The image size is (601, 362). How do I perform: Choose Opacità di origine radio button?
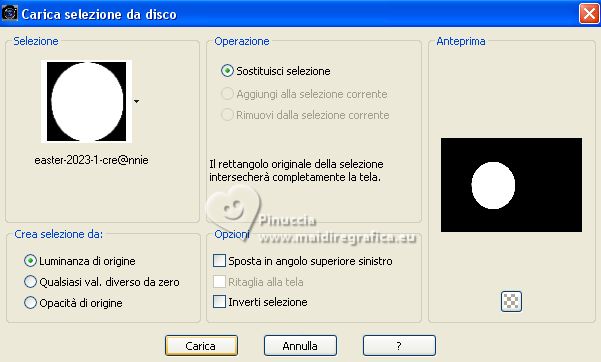click(x=30, y=303)
